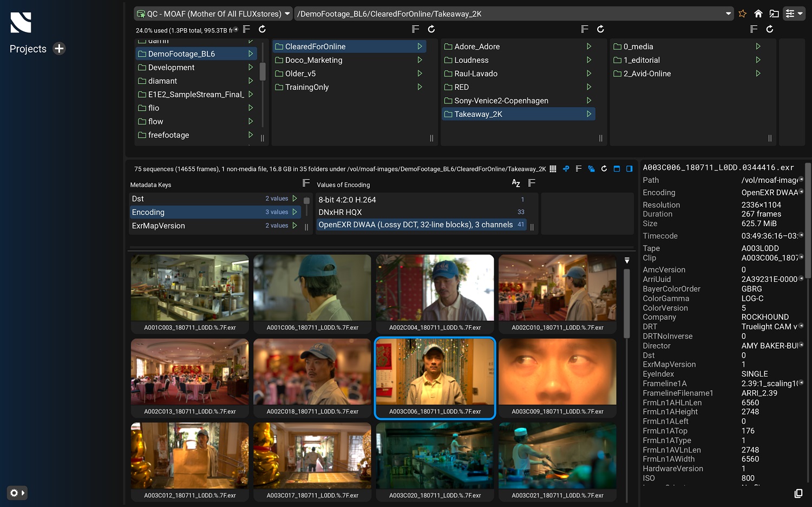Sort encoding values alphabetically with AZ icon
The height and width of the screenshot is (507, 812).
click(x=516, y=183)
